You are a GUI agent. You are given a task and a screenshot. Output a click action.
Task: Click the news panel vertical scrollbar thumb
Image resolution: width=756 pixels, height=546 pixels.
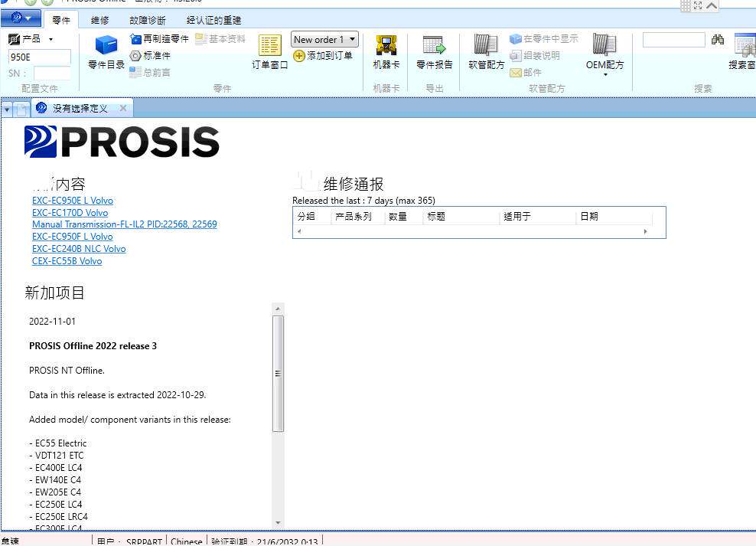(x=278, y=374)
